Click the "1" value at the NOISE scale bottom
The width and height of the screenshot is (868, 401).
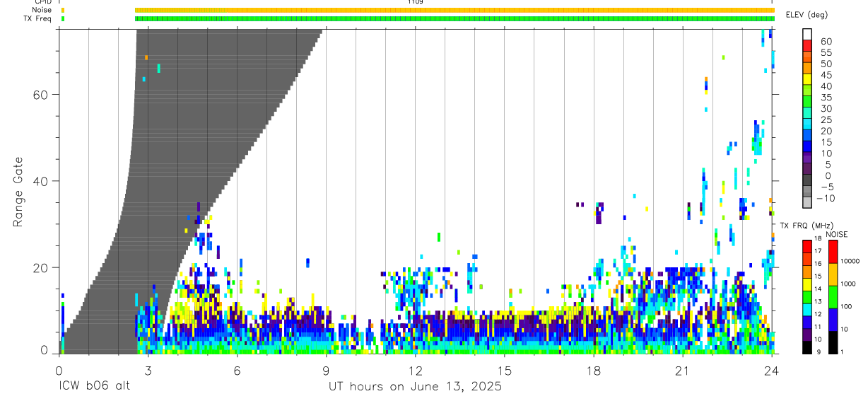[x=842, y=351]
